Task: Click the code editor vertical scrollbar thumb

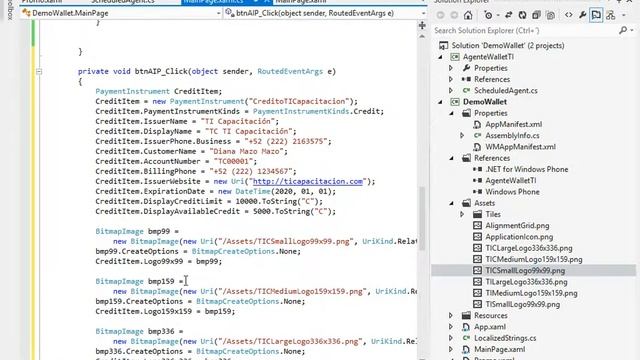Action: point(422,218)
